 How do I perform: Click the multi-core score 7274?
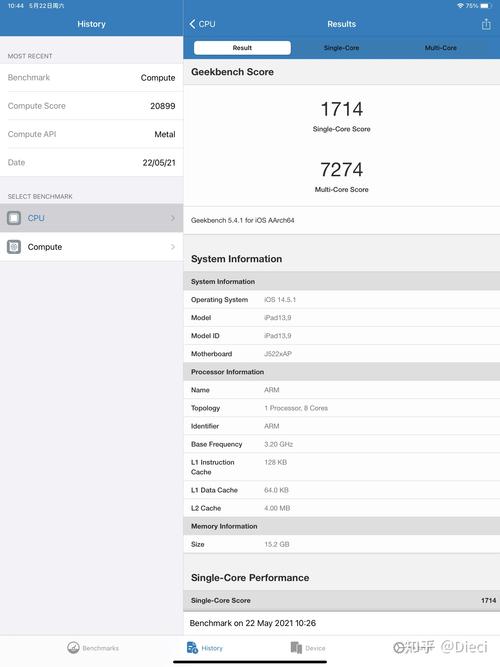(342, 169)
